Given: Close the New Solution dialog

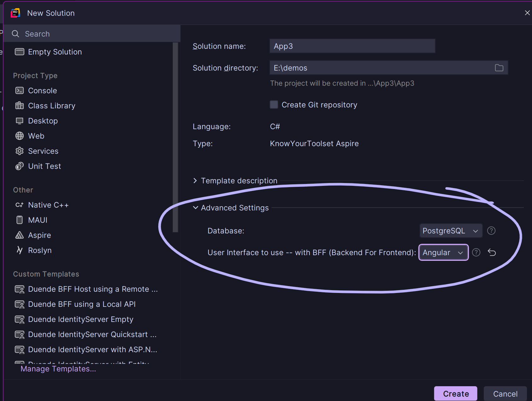Looking at the screenshot, I should coord(527,13).
